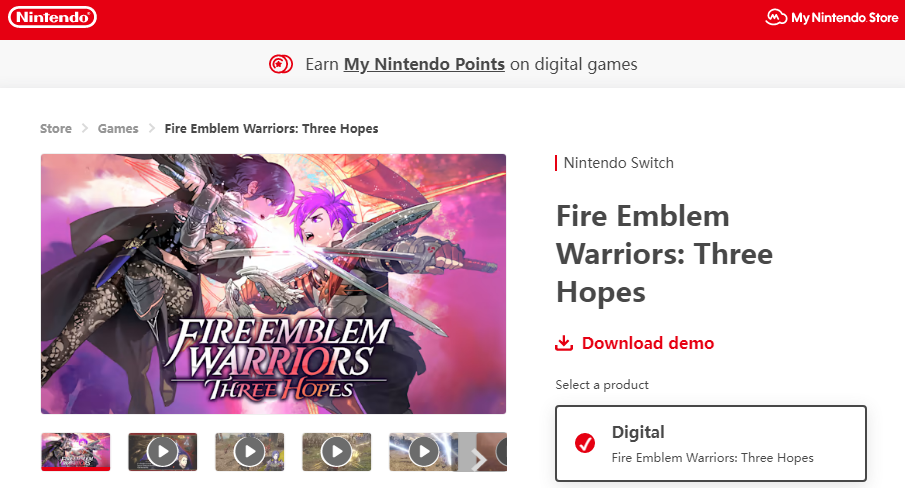Click the Download demo link
905x488 pixels.
coord(647,343)
